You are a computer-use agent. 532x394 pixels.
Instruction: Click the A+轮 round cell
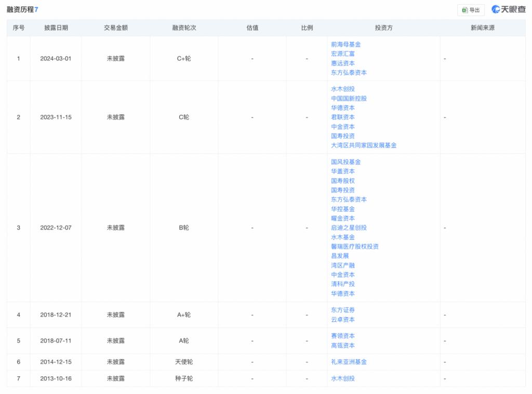click(x=184, y=315)
